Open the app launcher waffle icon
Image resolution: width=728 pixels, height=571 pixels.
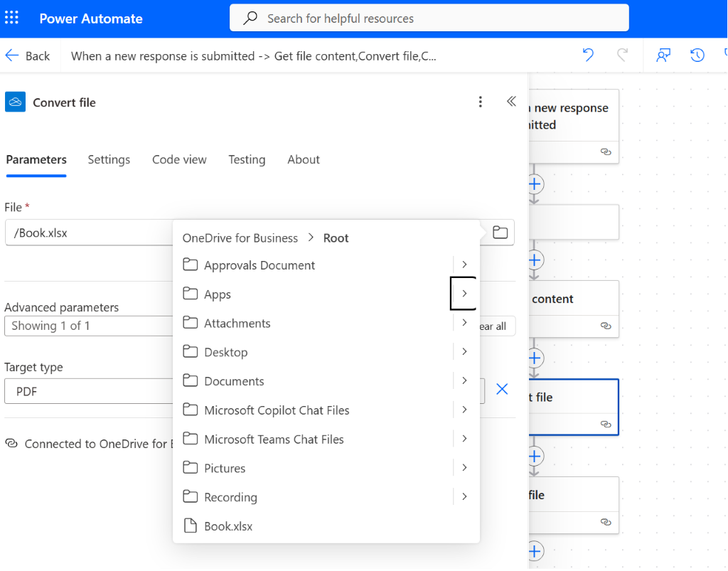tap(11, 18)
